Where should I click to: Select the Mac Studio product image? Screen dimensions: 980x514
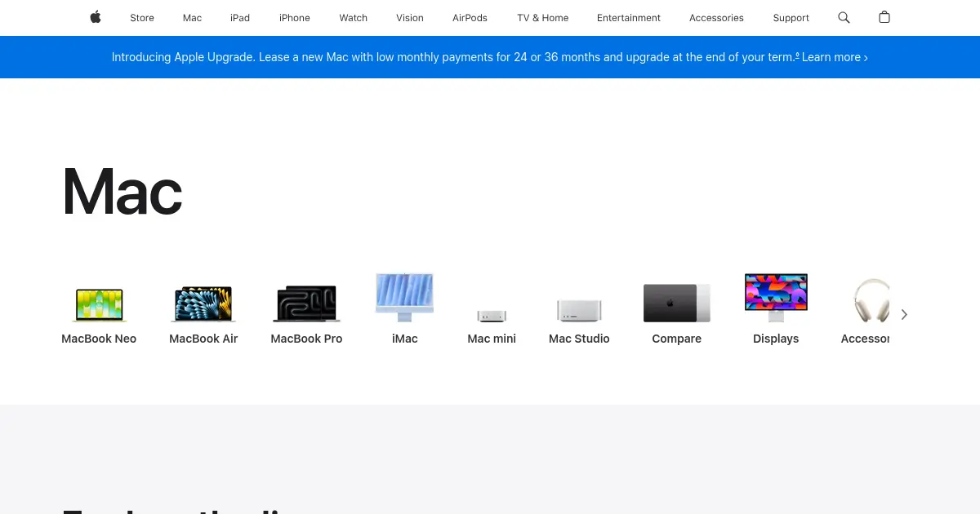(579, 311)
